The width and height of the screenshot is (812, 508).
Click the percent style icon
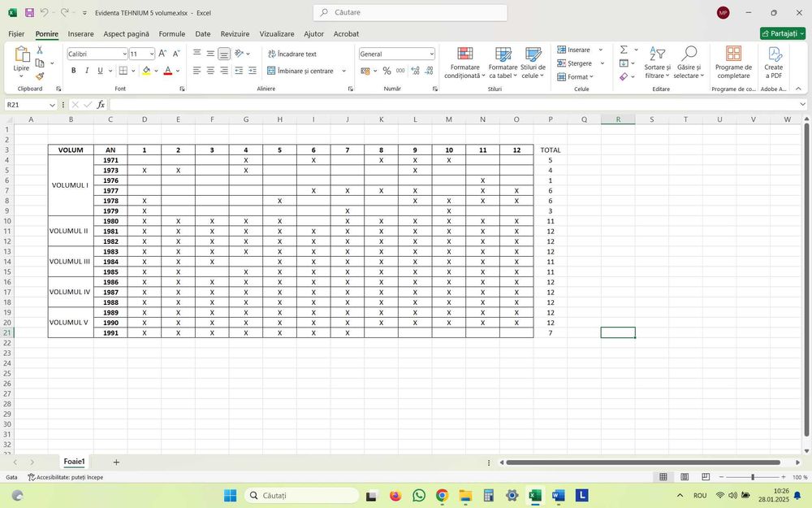tap(387, 71)
